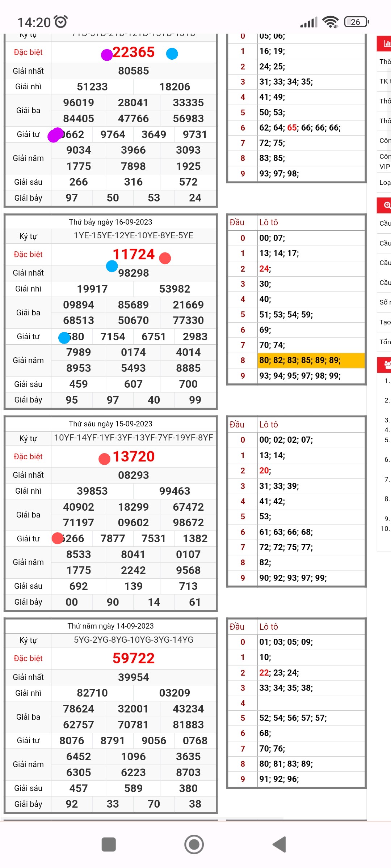Tap the header 'Thứ sáu ngày 15-09-2023'
The height and width of the screenshot is (868, 391).
tap(110, 424)
